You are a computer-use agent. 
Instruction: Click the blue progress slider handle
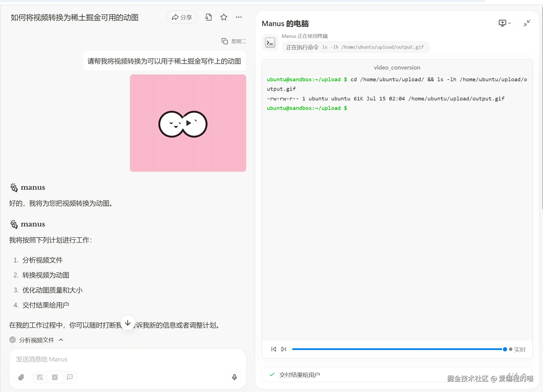point(505,349)
